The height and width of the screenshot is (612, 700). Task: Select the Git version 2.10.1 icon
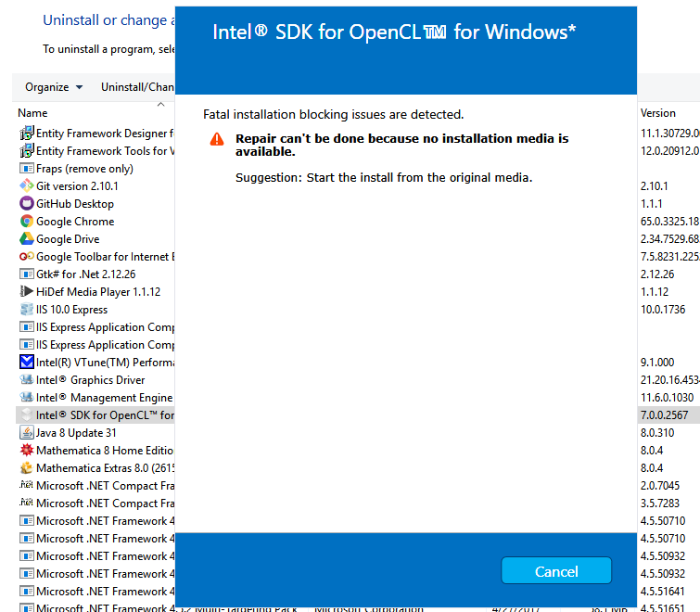tap(27, 186)
